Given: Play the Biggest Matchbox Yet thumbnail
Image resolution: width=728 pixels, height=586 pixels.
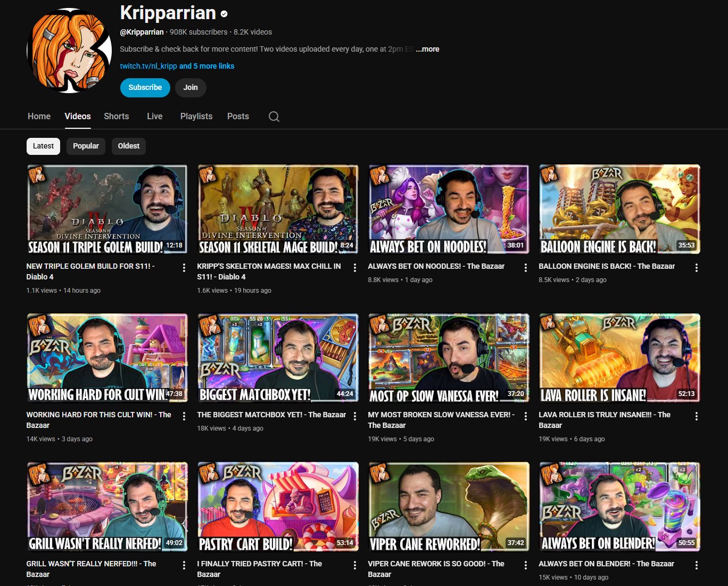Looking at the screenshot, I should pyautogui.click(x=278, y=358).
